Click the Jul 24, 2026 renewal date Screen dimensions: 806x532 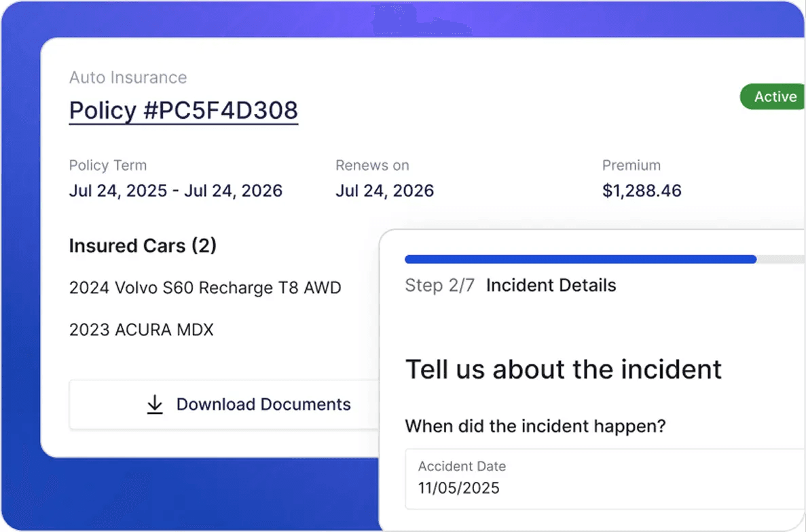[x=384, y=191]
